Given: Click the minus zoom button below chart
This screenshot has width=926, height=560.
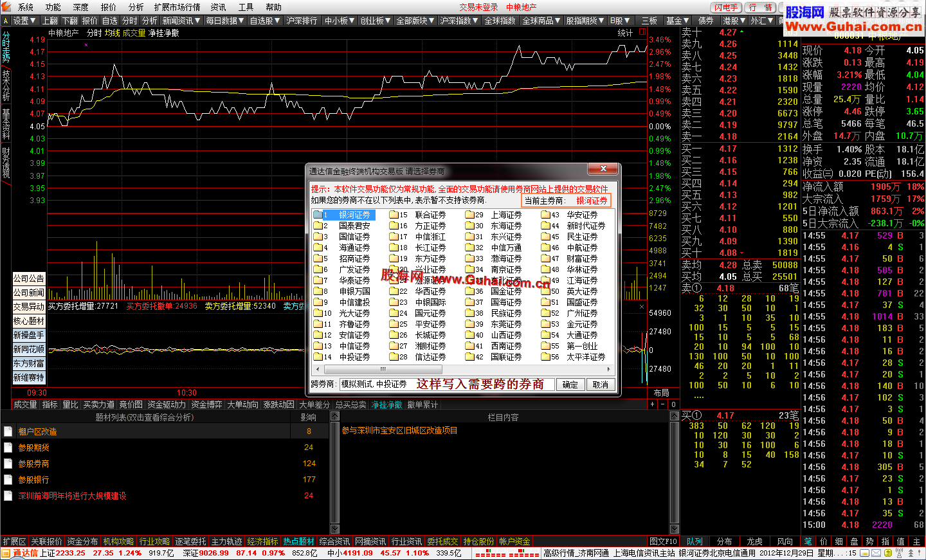Looking at the screenshot, I should pyautogui.click(x=662, y=404).
